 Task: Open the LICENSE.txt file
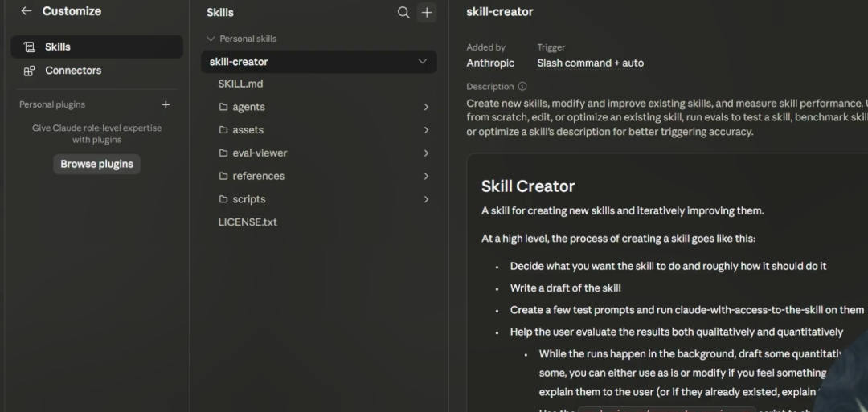[x=248, y=222]
